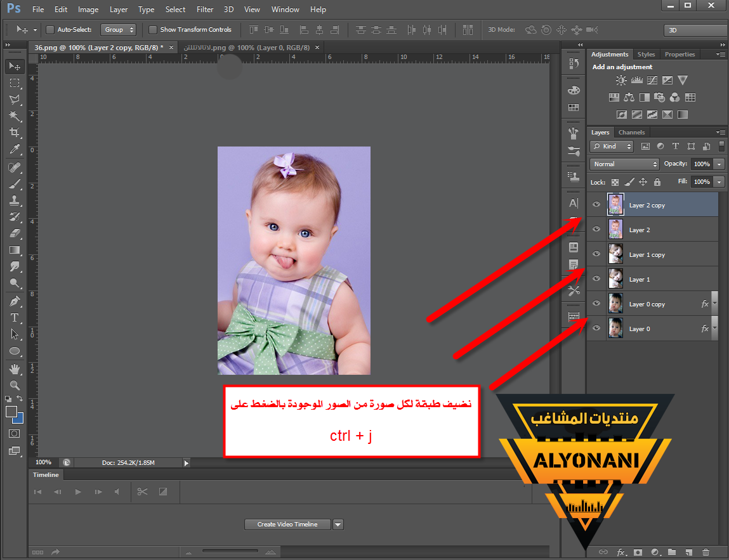Select the Magic Wand tool
Screen dimensions: 729x560
click(15, 116)
